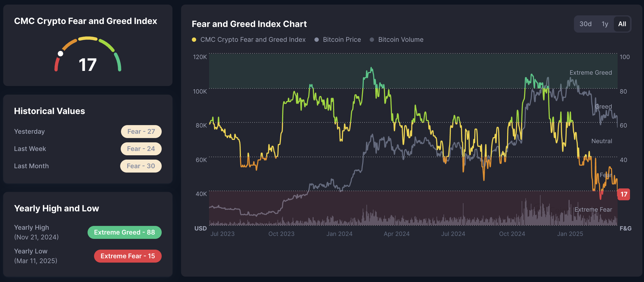
Task: Click the Bitcoin Price legend dot
Action: click(x=317, y=39)
